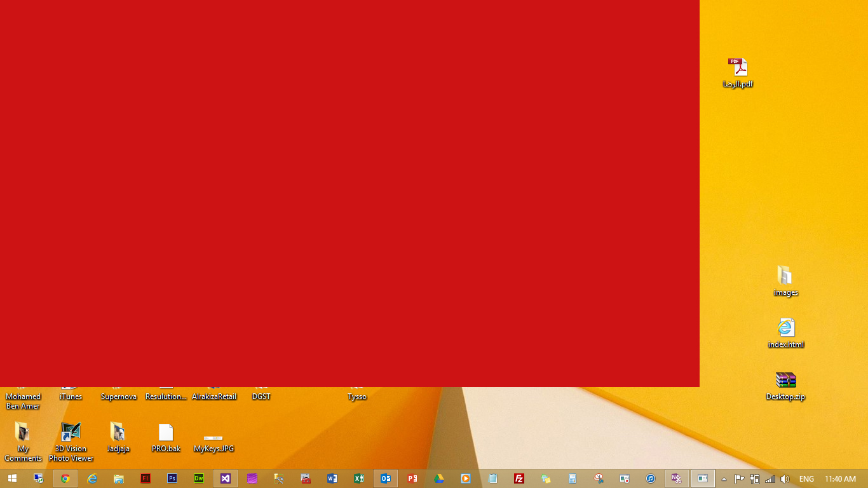Image resolution: width=868 pixels, height=488 pixels.
Task: Open Microsoft Word from the taskbar
Action: 332,478
